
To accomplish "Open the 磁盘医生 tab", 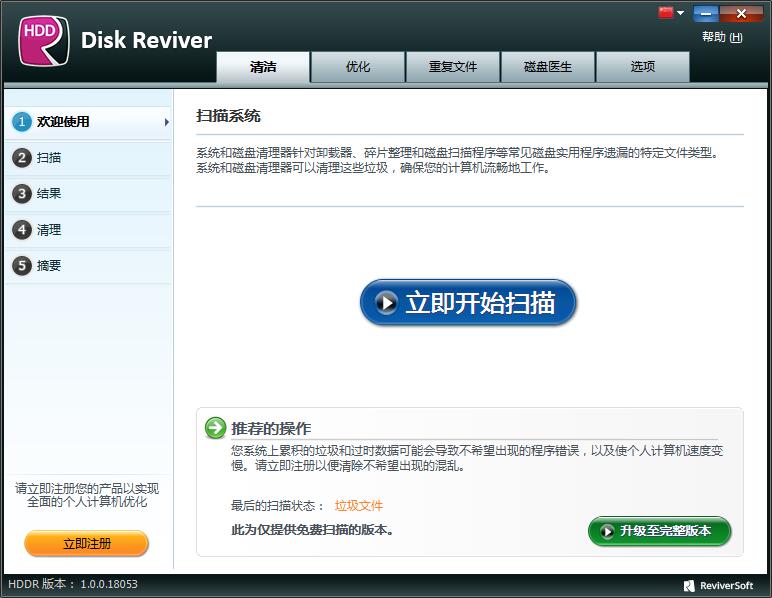I will [548, 67].
